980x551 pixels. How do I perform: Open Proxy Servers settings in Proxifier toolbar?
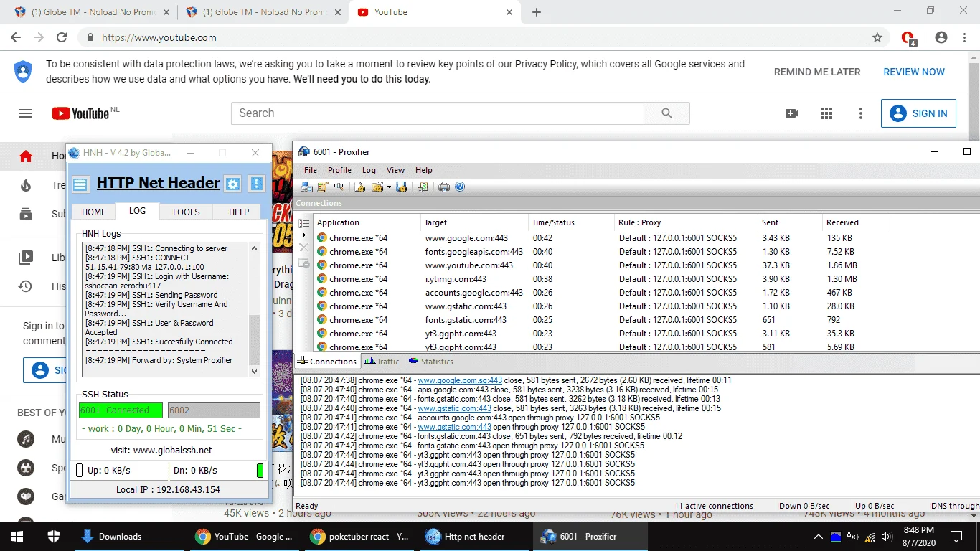click(307, 187)
